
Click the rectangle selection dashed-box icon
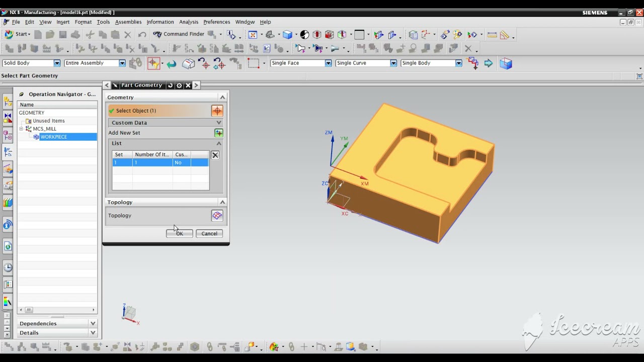point(254,63)
